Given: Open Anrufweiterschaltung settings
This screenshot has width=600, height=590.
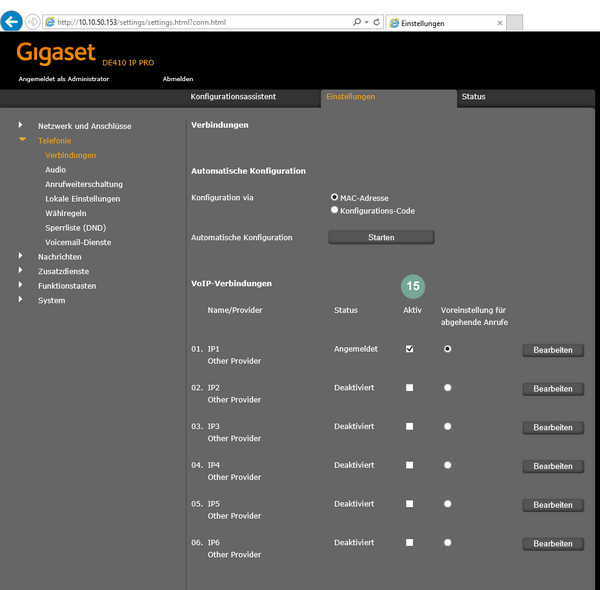Looking at the screenshot, I should click(x=84, y=184).
